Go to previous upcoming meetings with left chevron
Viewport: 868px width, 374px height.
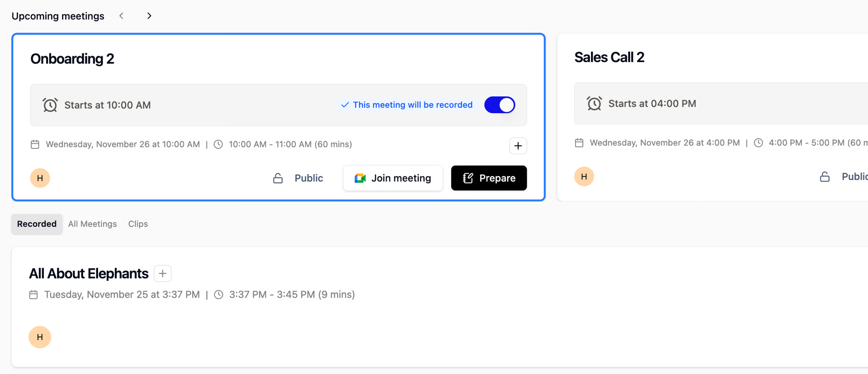(121, 16)
